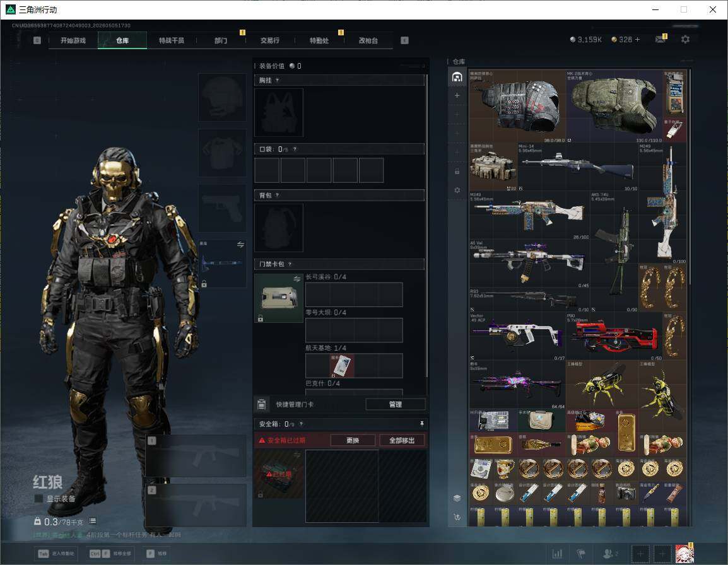Click the sort warehouse icon
The width and height of the screenshot is (728, 565).
click(457, 516)
